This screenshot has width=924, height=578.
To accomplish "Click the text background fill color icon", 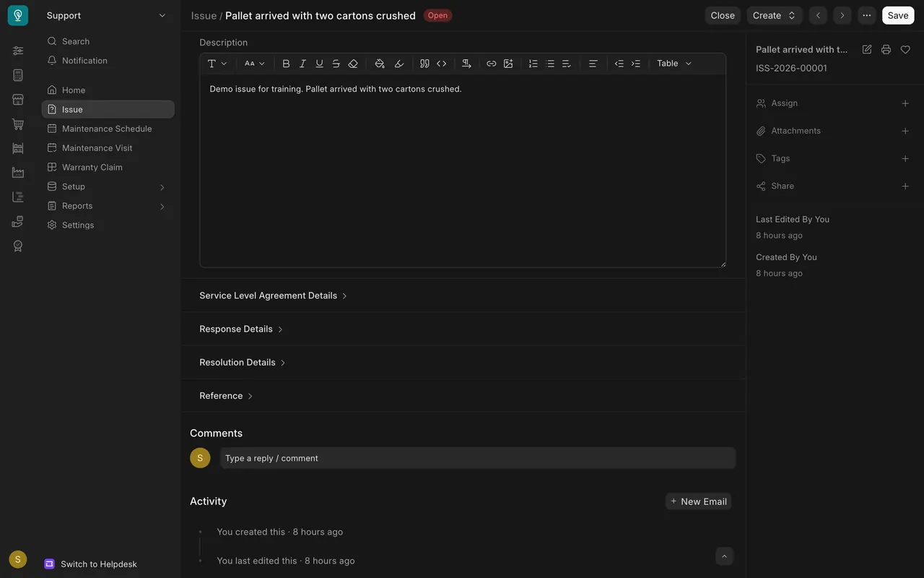I will click(380, 64).
